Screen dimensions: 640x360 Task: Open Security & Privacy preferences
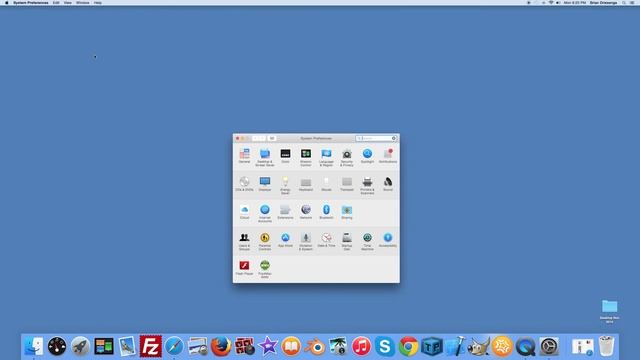pyautogui.click(x=347, y=158)
